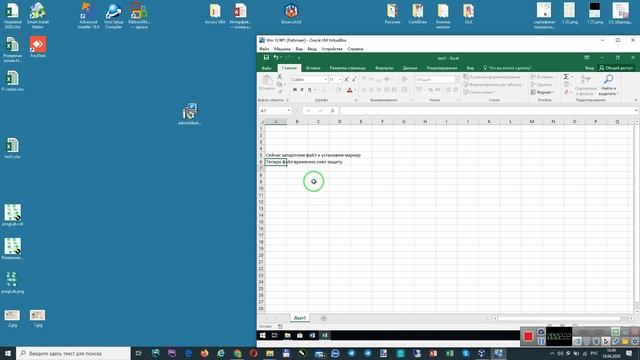The image size is (640, 360).
Task: Take a snapshot with the recorder camera icon
Action: pos(541,332)
